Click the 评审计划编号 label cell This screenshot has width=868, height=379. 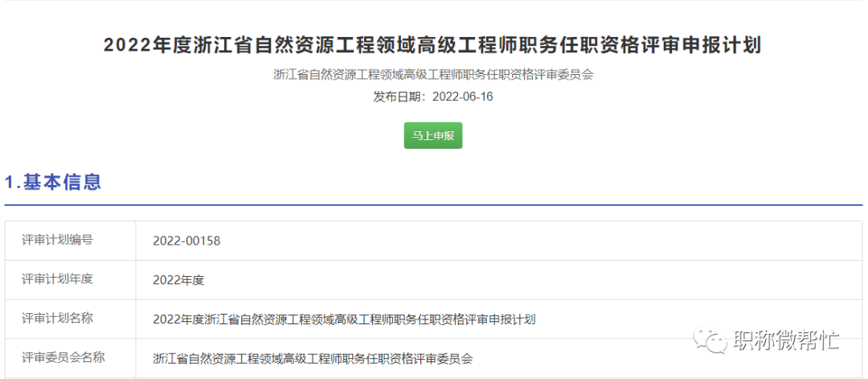[x=70, y=241]
